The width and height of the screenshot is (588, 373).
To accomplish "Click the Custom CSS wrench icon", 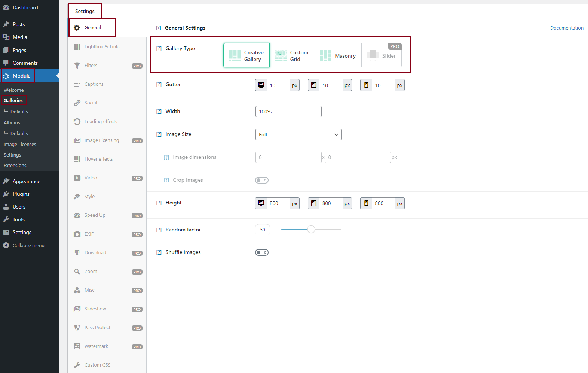I will 77,365.
